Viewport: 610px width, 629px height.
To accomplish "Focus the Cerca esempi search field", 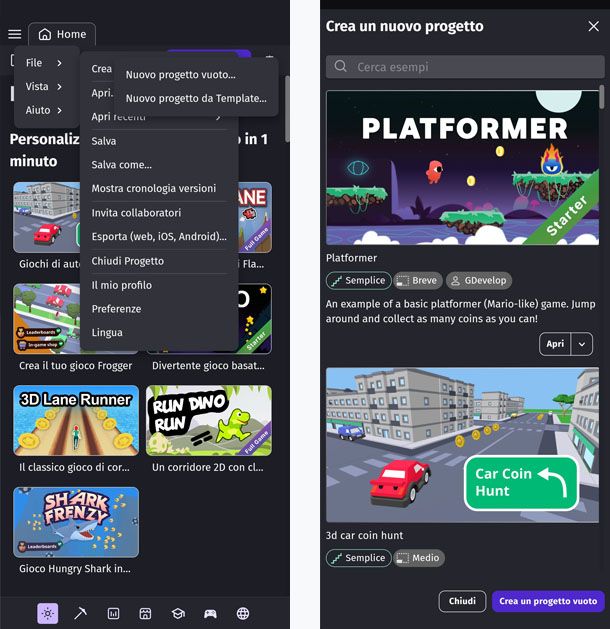I will 465,67.
